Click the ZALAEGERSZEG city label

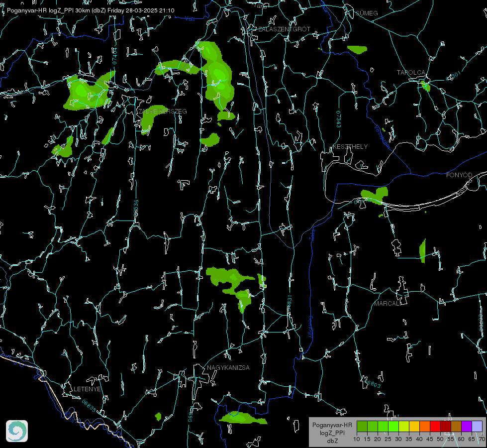163,112
